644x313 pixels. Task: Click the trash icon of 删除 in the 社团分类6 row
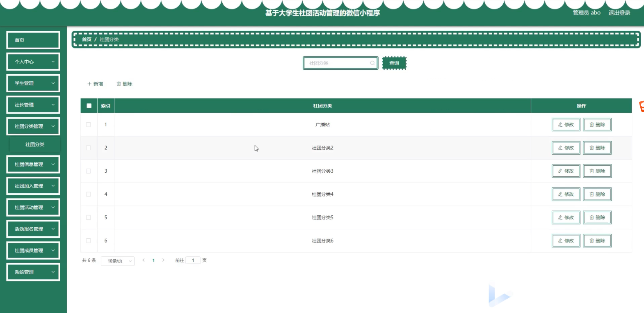coord(591,241)
